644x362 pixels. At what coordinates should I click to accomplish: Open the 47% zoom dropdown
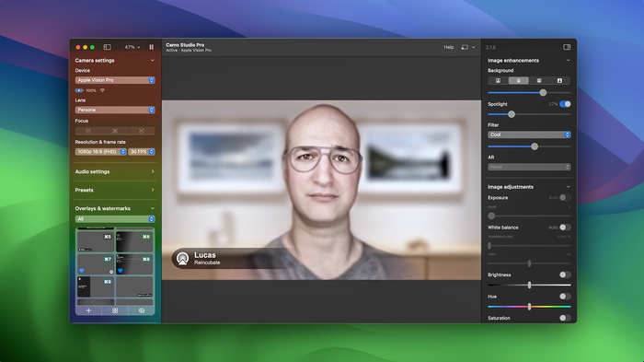tap(132, 47)
